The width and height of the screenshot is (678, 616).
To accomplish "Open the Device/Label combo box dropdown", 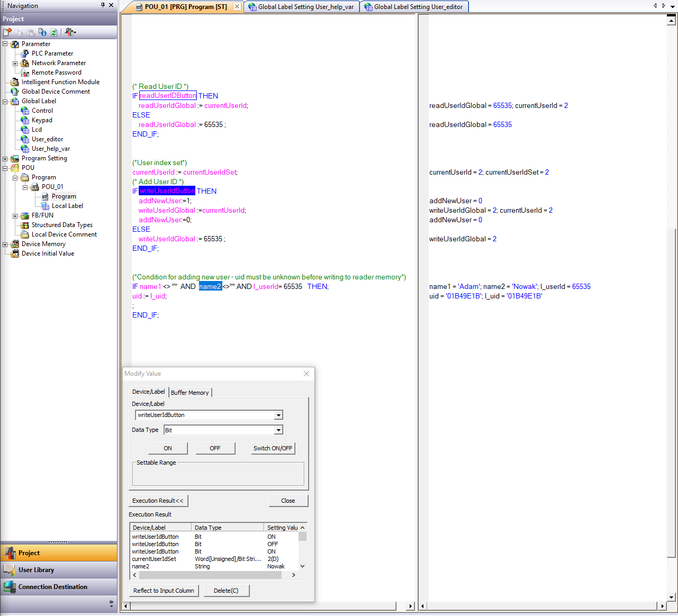I will (x=279, y=415).
